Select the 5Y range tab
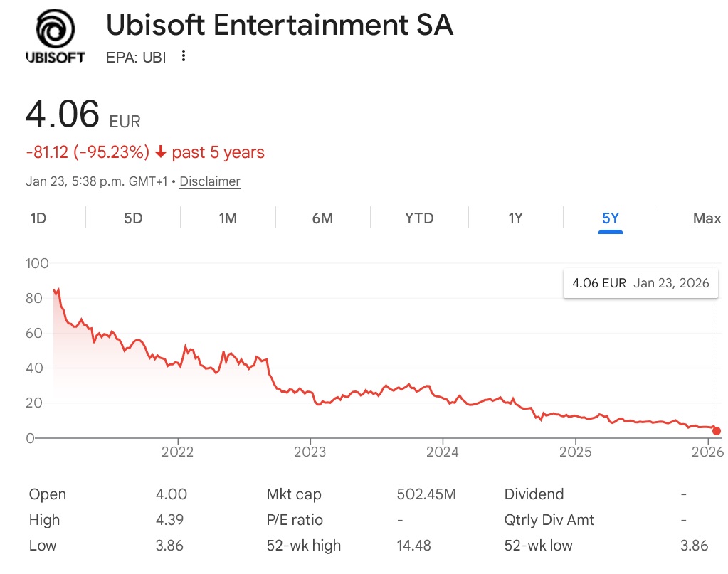This screenshot has width=728, height=574. (x=611, y=218)
